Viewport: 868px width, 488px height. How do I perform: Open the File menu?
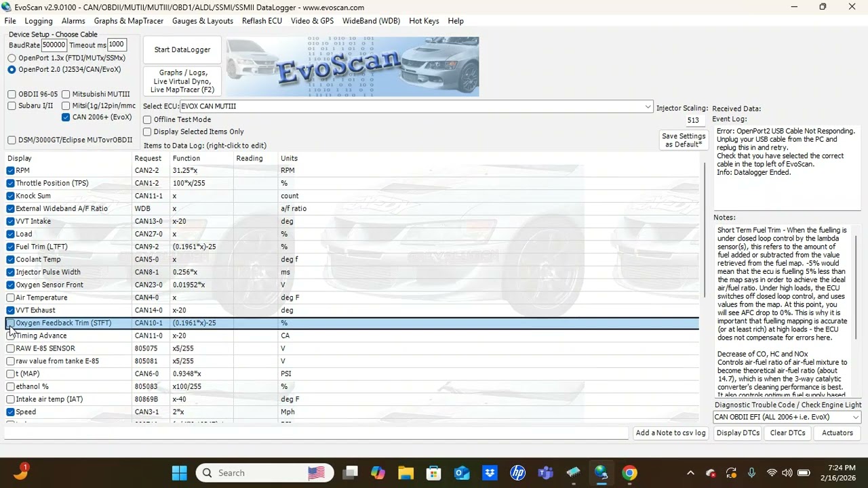coord(10,21)
